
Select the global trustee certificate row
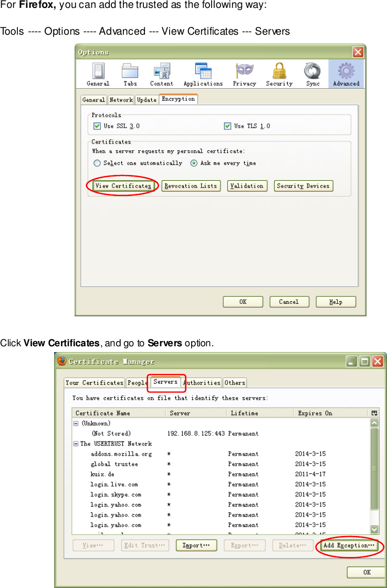click(x=221, y=464)
